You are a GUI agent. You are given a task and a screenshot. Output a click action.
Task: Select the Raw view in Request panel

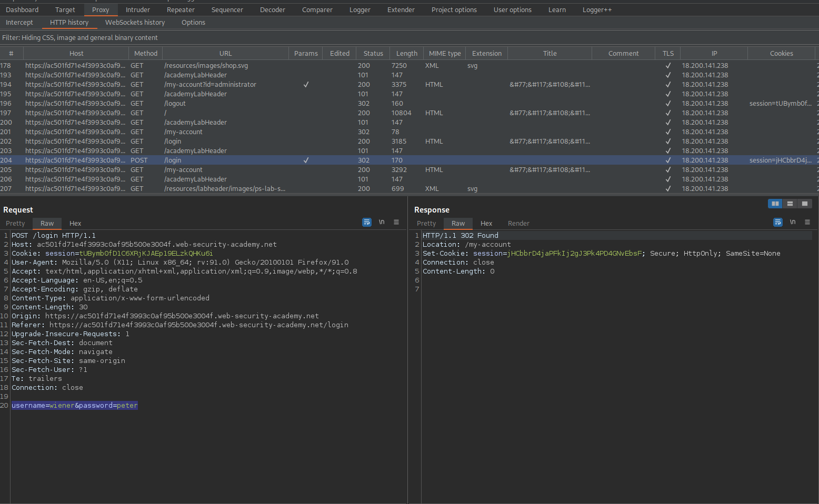(47, 224)
